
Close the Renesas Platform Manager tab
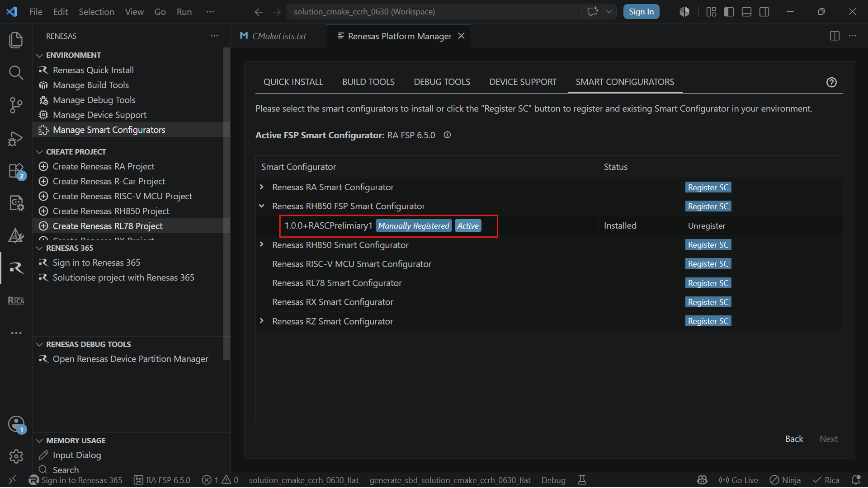tap(461, 36)
